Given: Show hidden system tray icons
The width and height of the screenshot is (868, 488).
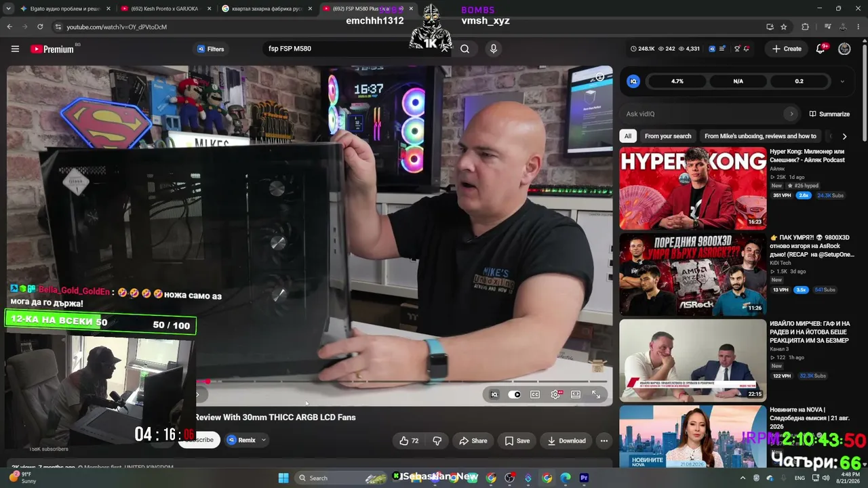Looking at the screenshot, I should tap(743, 478).
